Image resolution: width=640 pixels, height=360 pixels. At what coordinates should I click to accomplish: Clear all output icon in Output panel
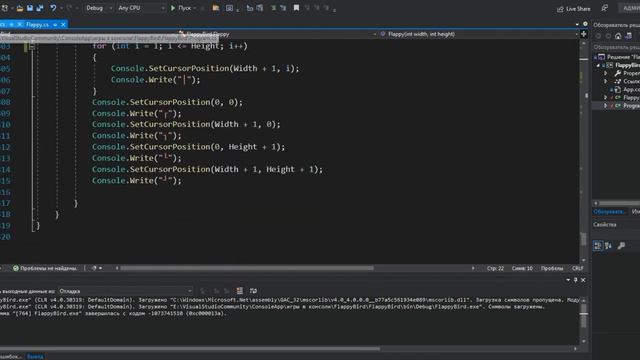(x=240, y=291)
